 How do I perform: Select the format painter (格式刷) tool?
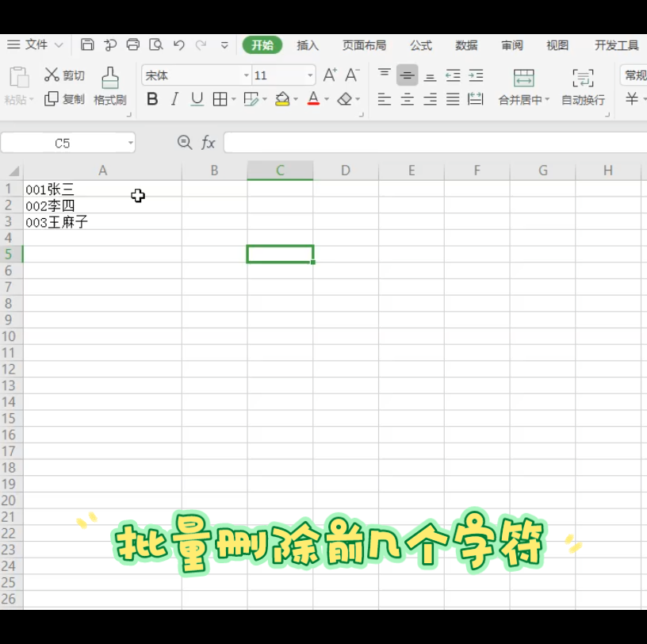coord(109,86)
